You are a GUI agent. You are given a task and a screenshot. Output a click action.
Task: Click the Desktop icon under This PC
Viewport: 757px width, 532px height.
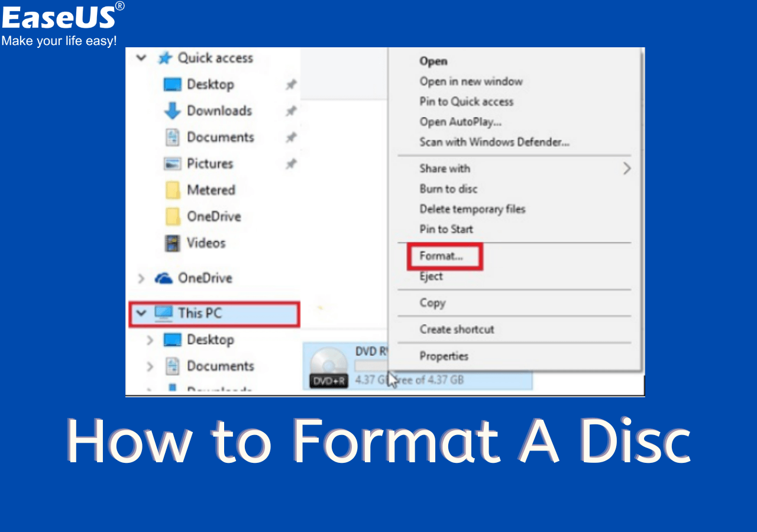(x=172, y=340)
